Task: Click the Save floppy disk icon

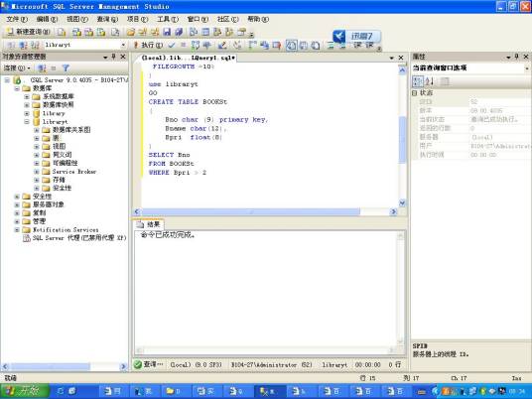Action: (x=167, y=32)
